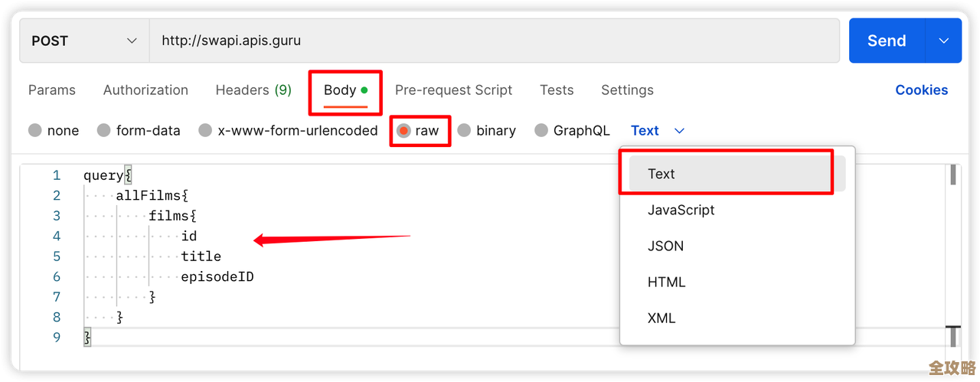Click the Send button
The height and width of the screenshot is (382, 980).
tap(887, 41)
